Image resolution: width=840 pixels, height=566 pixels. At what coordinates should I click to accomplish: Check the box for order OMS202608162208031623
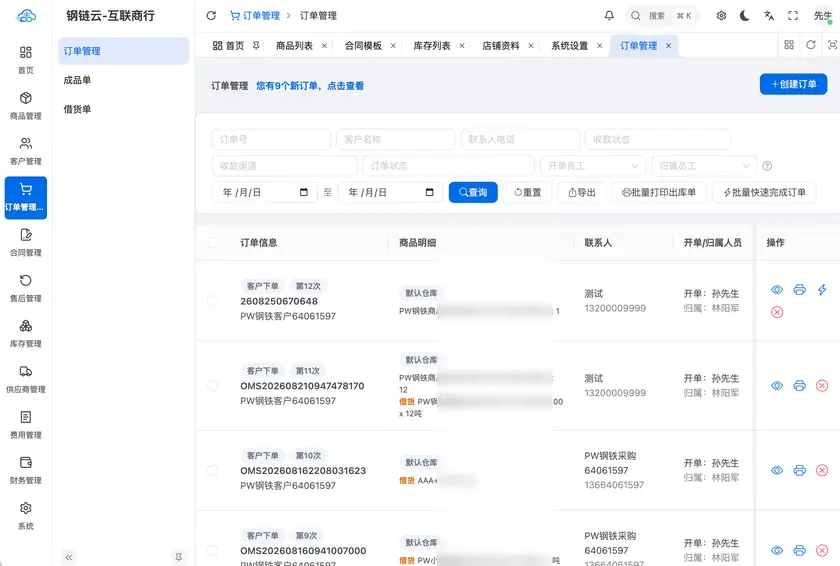point(213,470)
